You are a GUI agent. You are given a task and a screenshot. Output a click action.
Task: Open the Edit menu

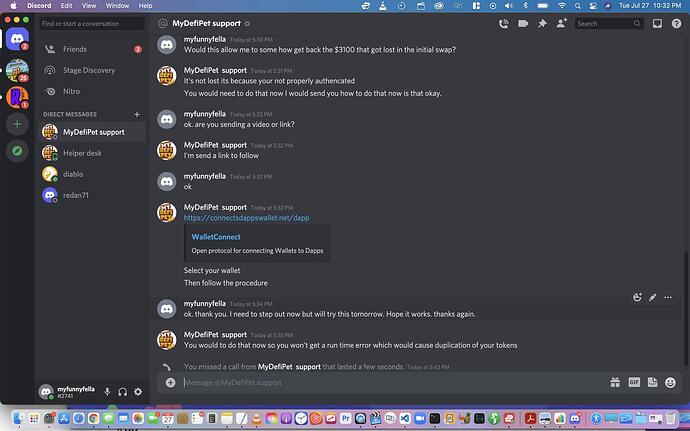(x=66, y=6)
